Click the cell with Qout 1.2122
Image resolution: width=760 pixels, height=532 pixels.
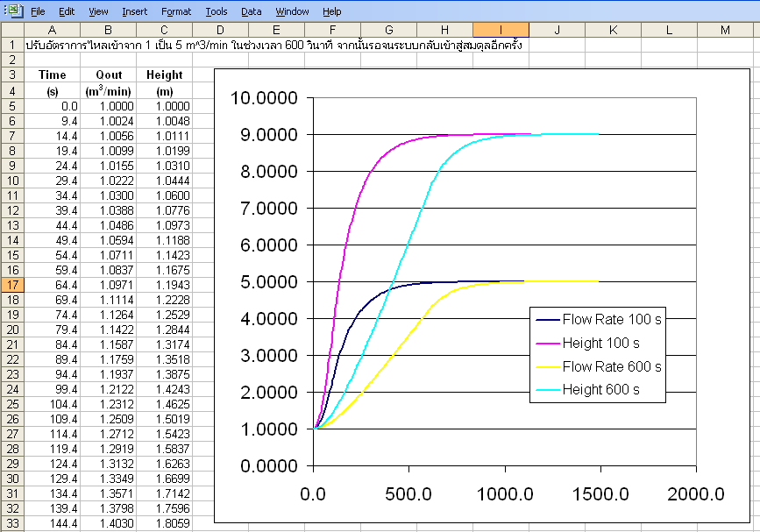108,389
